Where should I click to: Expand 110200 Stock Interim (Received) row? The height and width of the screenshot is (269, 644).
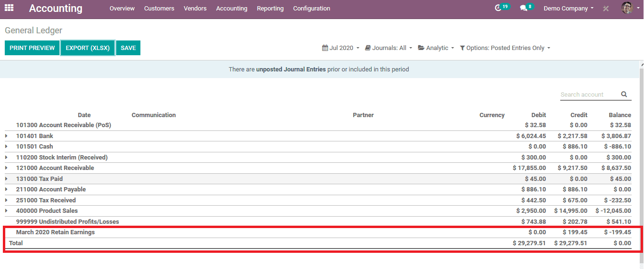[7, 158]
